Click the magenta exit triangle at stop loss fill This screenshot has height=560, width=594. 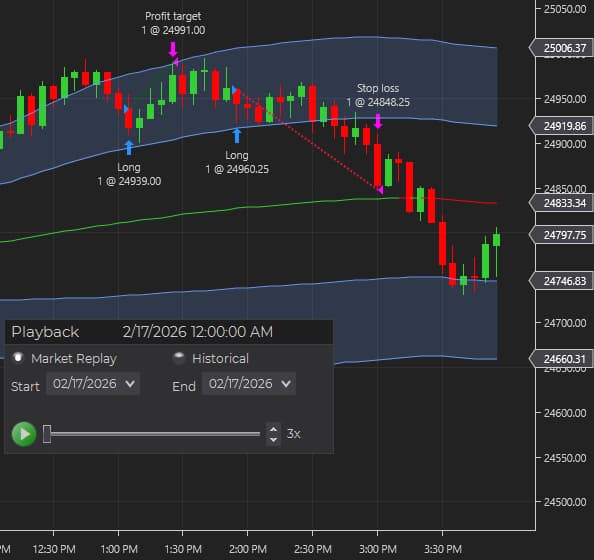point(381,190)
